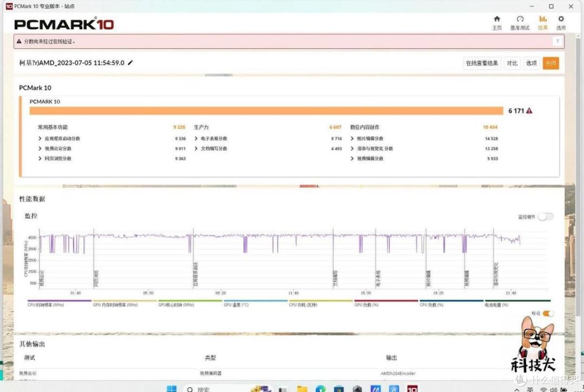The height and width of the screenshot is (392, 584).
Task: Click the 数位内容创作 score 10 454
Action: pos(490,127)
